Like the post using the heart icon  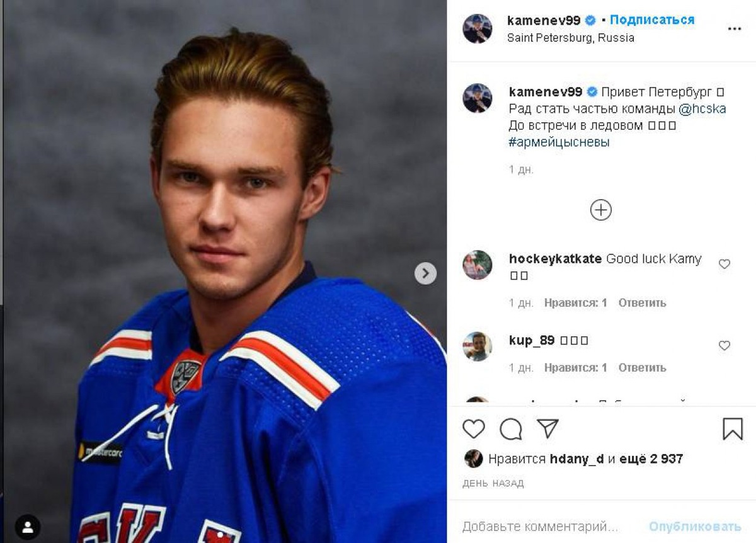[x=473, y=430]
